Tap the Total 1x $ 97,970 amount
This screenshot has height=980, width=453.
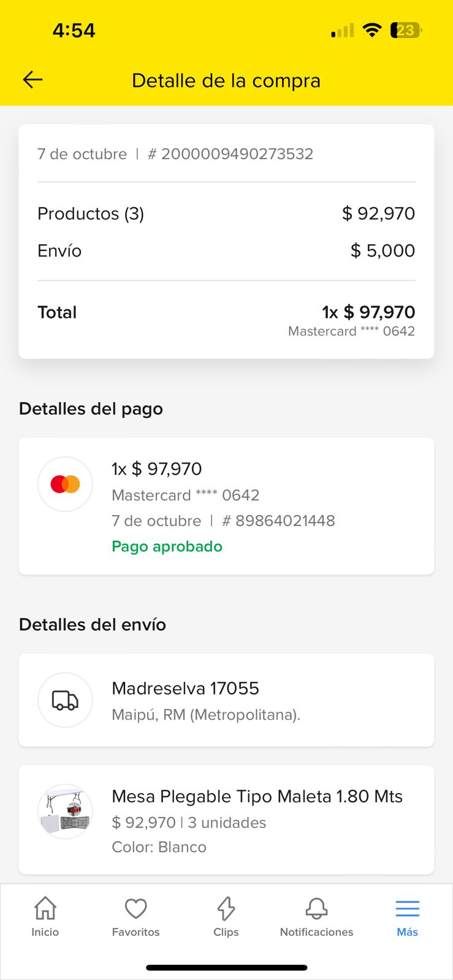[368, 312]
